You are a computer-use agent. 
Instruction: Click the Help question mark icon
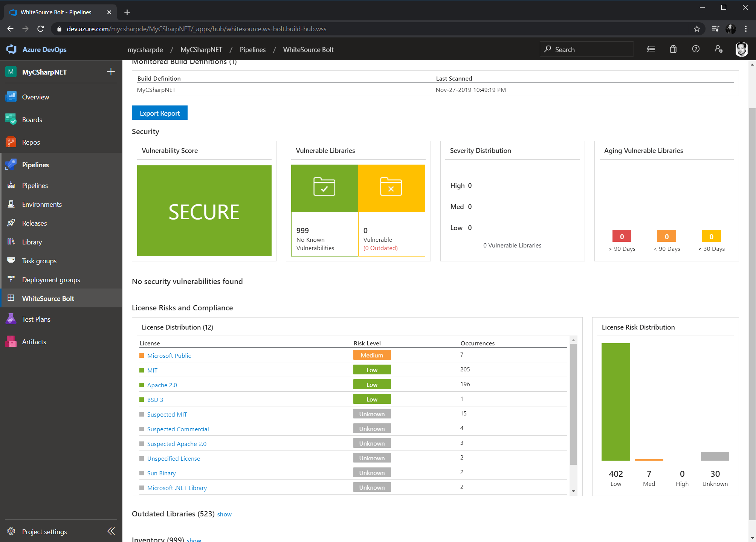[x=696, y=49]
